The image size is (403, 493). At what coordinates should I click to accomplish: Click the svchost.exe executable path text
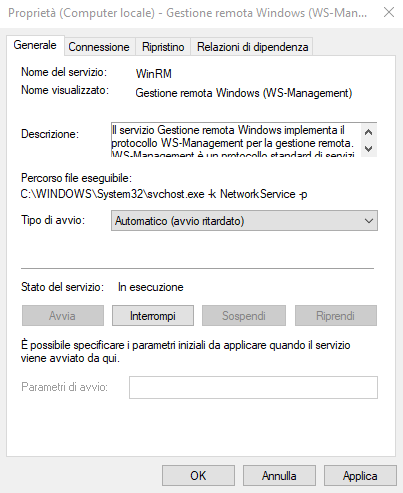pyautogui.click(x=164, y=194)
